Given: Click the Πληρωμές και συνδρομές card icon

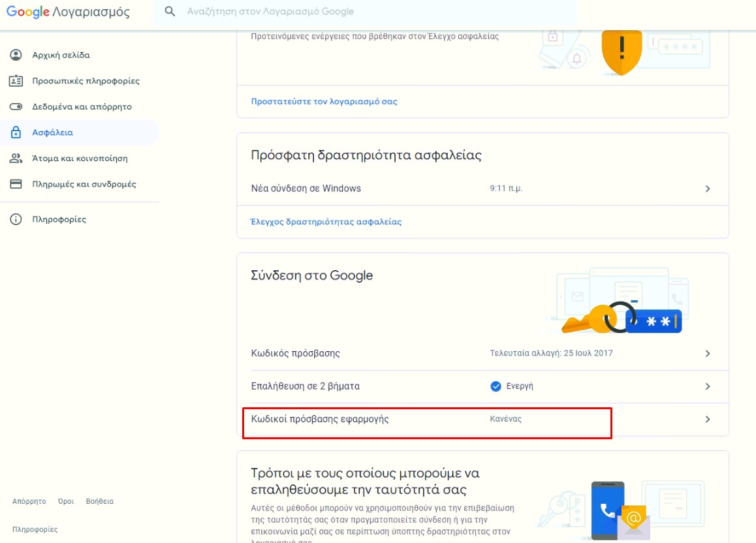Looking at the screenshot, I should (x=16, y=184).
